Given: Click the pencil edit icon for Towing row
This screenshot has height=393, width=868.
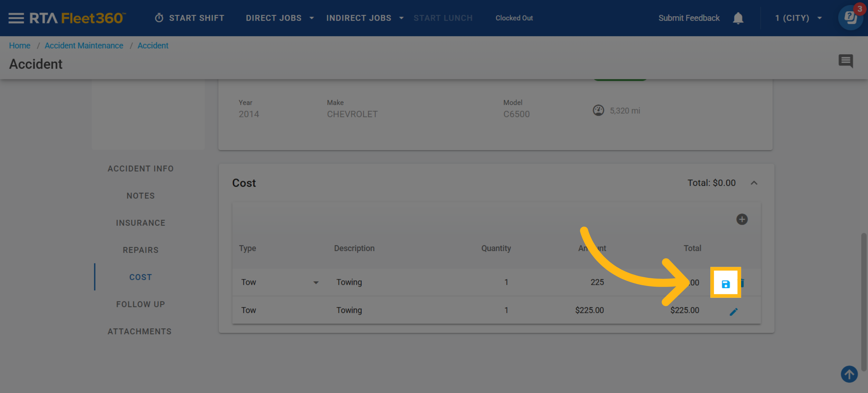Looking at the screenshot, I should point(733,312).
